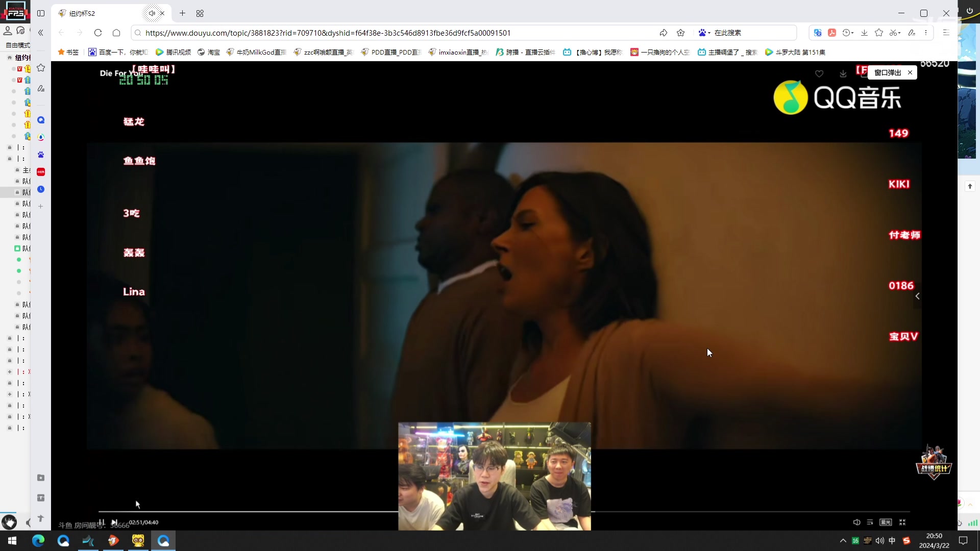Toggle the browser sidebar panel icon

[x=41, y=13]
